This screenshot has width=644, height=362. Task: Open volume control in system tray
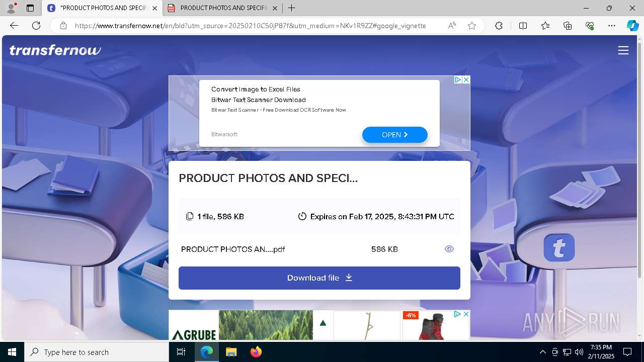click(x=579, y=352)
